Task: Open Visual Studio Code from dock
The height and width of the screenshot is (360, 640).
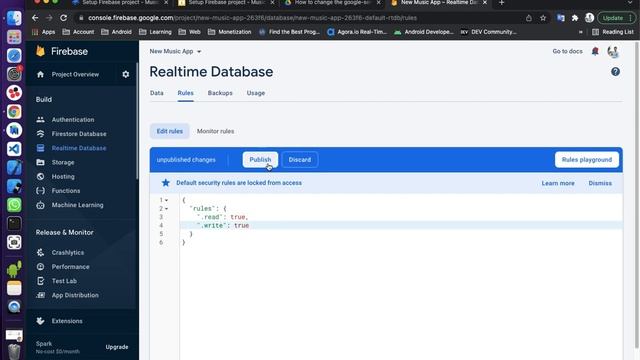Action: 14,149
